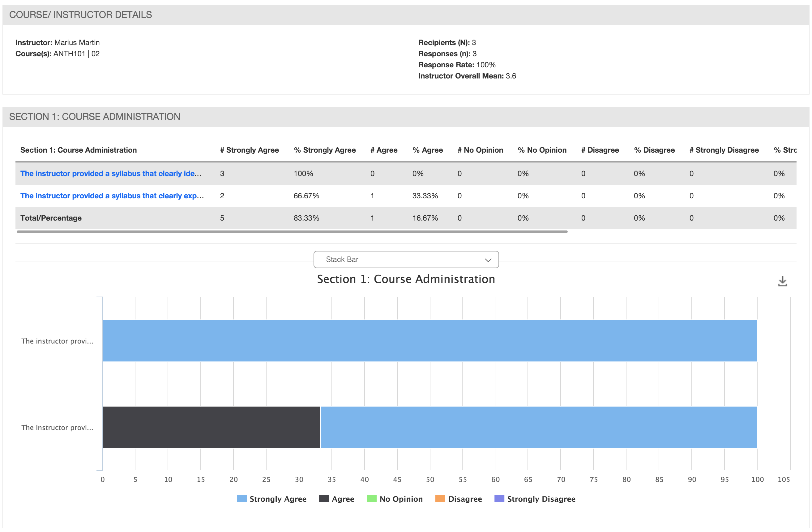The width and height of the screenshot is (812, 532).
Task: Click the '# Strongly Disagree' column header
Action: 724,150
